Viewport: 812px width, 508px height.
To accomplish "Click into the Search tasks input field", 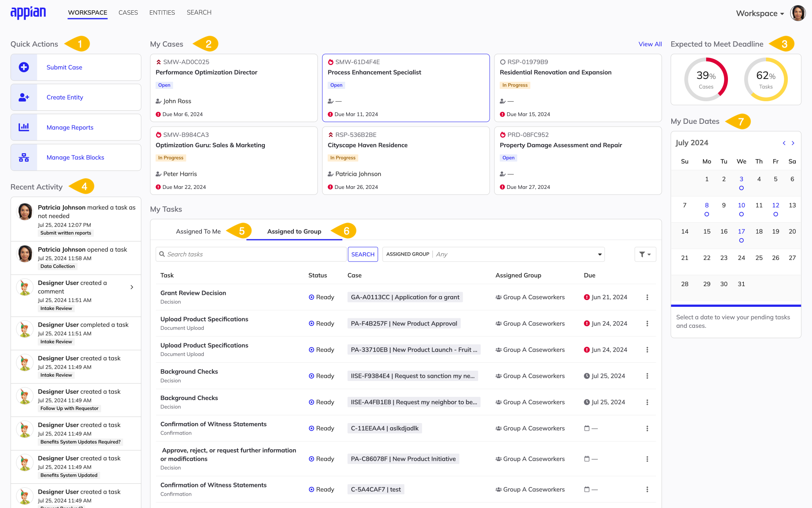I will 251,254.
